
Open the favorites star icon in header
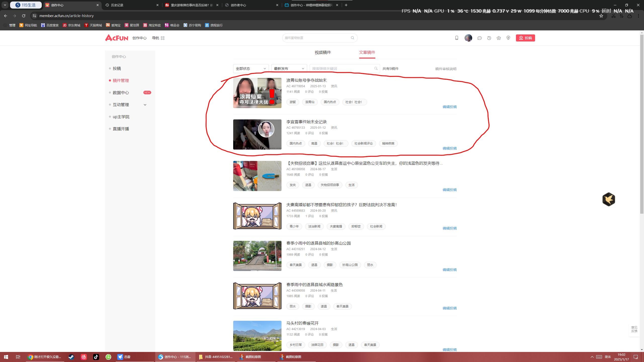499,38
